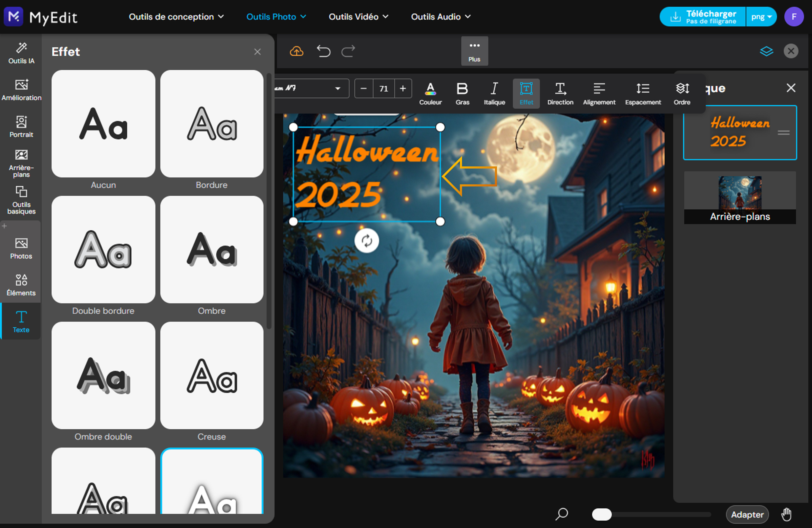Toggle italic with the Italique button
The height and width of the screenshot is (528, 812).
pos(494,93)
